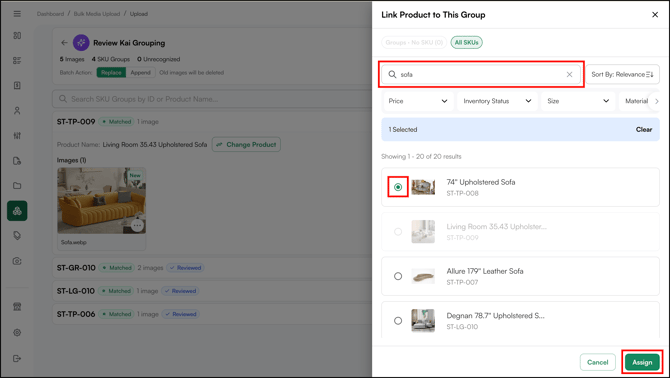The image size is (670, 378).
Task: Click the magnifier icon in sofa search
Action: pyautogui.click(x=392, y=74)
